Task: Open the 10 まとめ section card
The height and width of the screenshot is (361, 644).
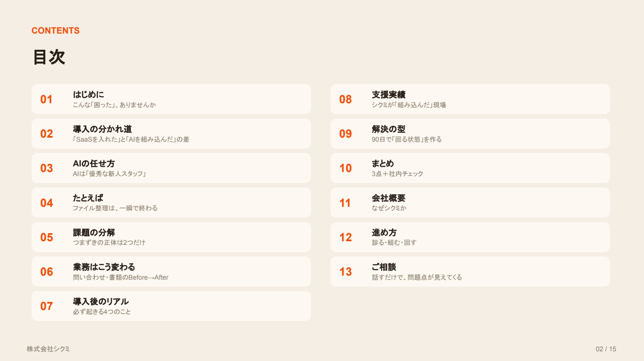Action: (x=470, y=168)
